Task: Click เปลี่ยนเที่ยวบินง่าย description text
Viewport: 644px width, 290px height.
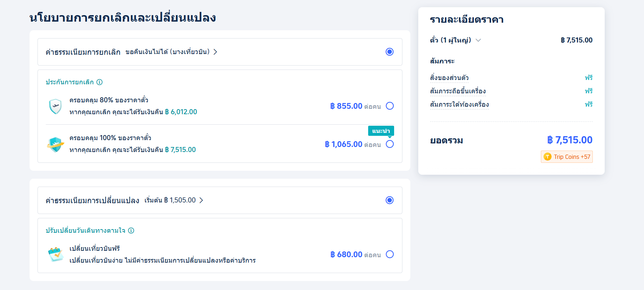Action: [163, 260]
